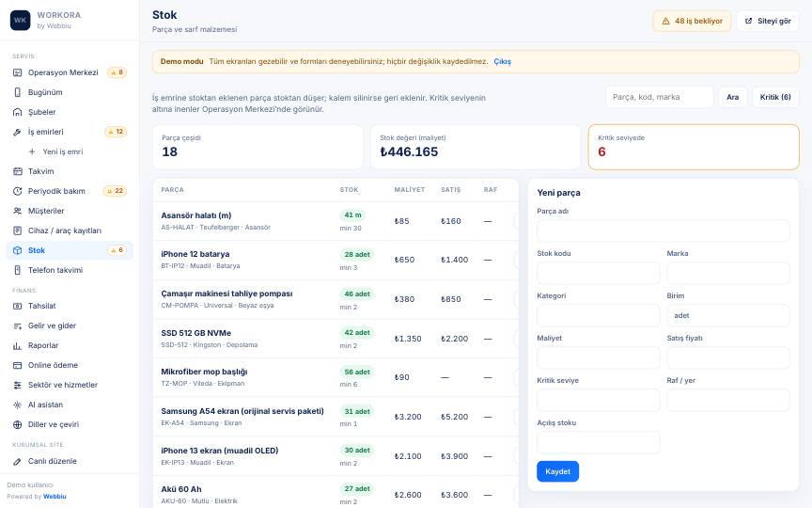Click the Tahsilat cash icon
812x508 pixels.
pyautogui.click(x=17, y=306)
